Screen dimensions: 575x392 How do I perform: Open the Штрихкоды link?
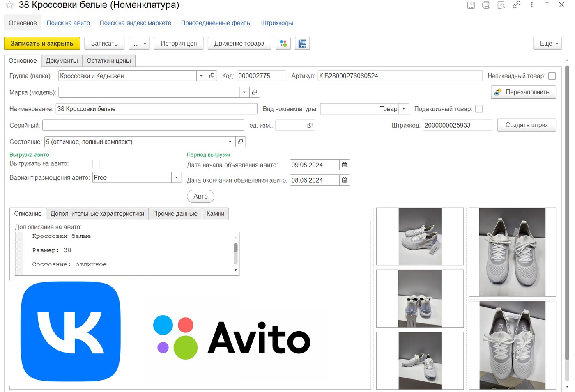point(277,23)
